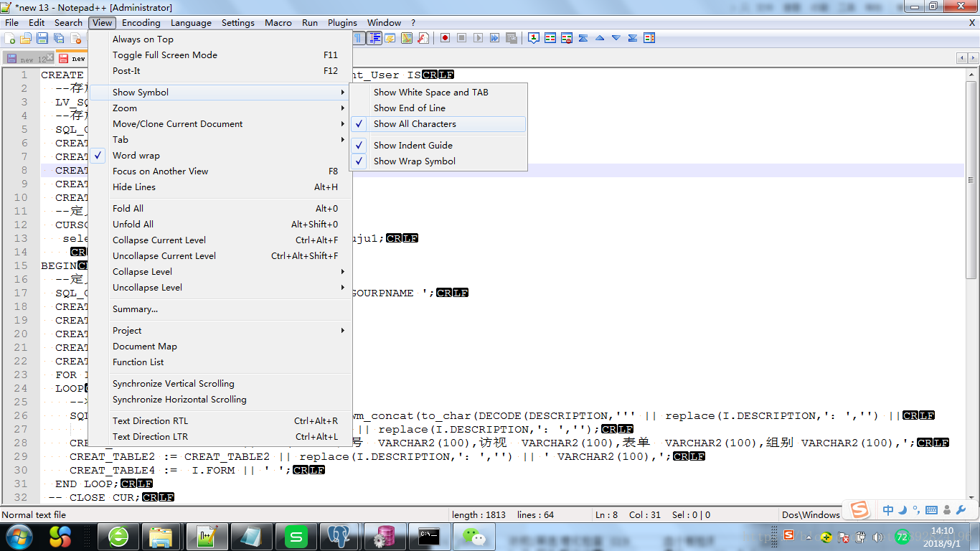The width and height of the screenshot is (980, 551).
Task: Click the Save toolbar icon
Action: 42,38
